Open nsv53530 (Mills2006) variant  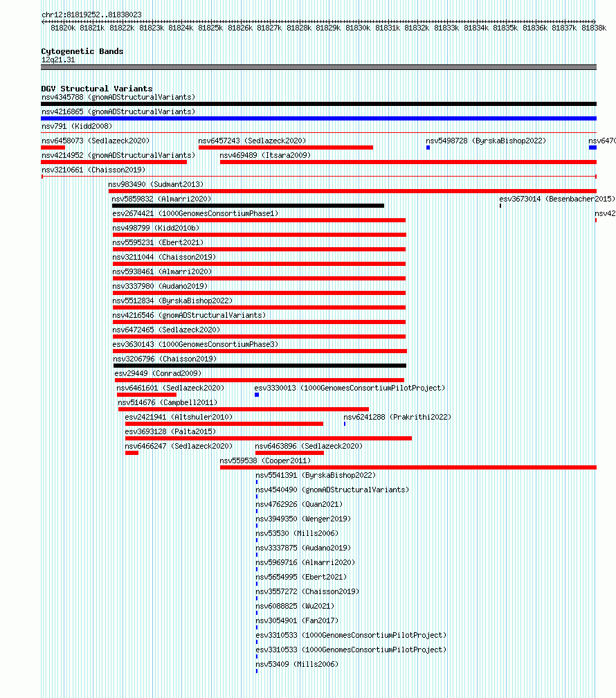(298, 533)
